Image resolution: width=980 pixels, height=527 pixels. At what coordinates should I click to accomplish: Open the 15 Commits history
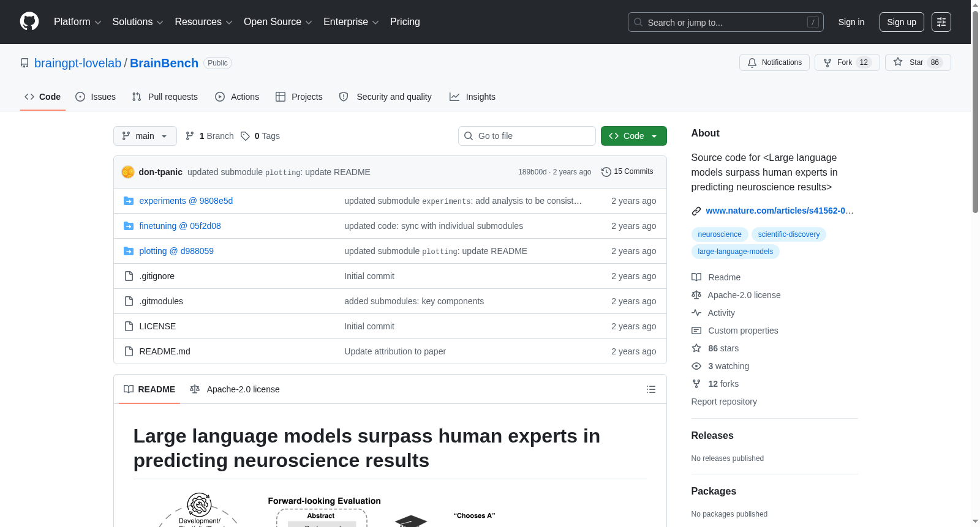tap(627, 171)
